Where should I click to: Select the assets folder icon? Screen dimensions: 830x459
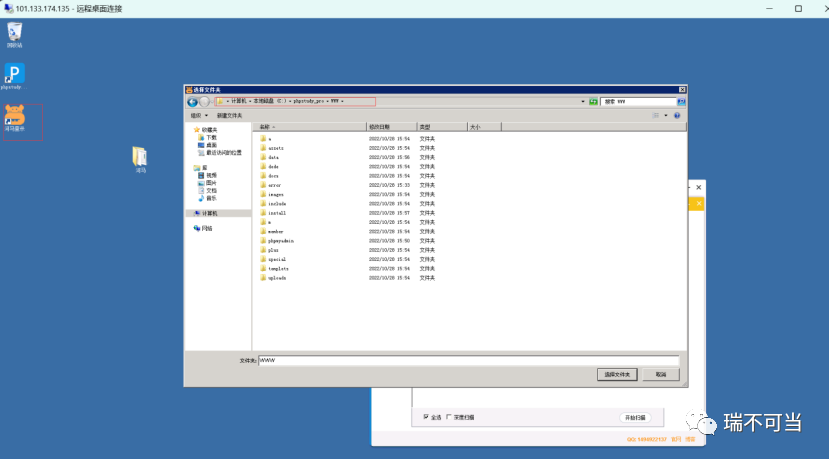coord(263,148)
